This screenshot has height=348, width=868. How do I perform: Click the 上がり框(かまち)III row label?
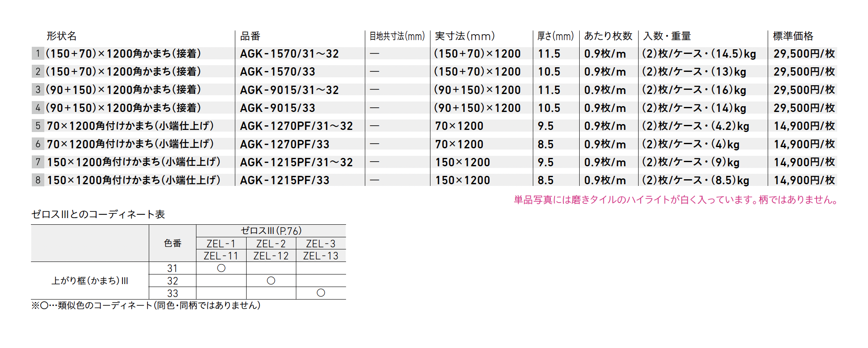pos(90,281)
